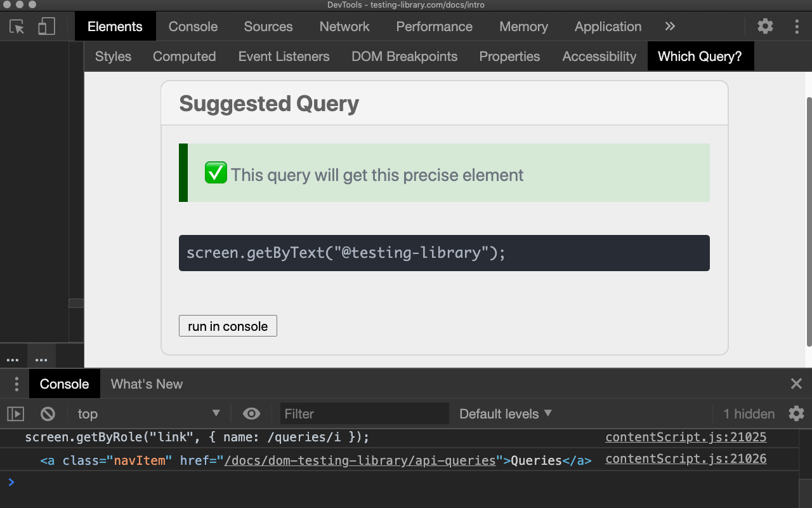Image resolution: width=812 pixels, height=508 pixels.
Task: Open DevTools settings gear
Action: pos(765,27)
